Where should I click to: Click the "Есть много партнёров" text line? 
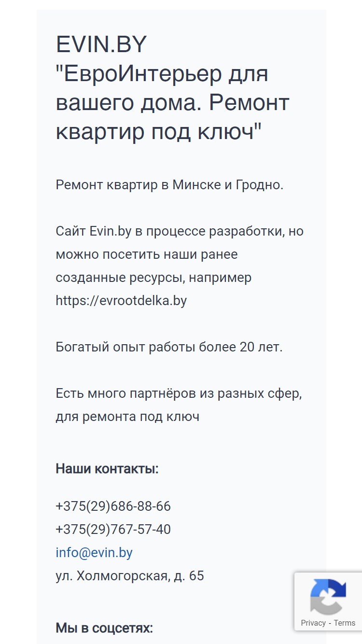click(x=179, y=393)
